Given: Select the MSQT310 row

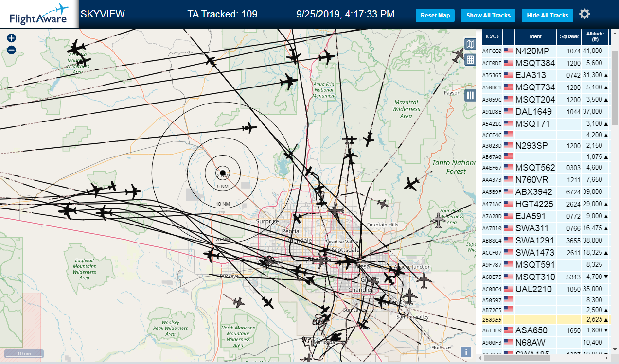Looking at the screenshot, I should [x=545, y=277].
